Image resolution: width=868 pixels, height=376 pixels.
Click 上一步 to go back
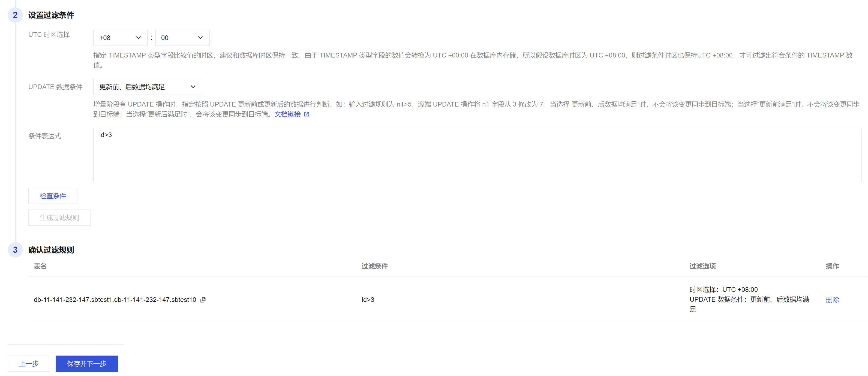29,363
